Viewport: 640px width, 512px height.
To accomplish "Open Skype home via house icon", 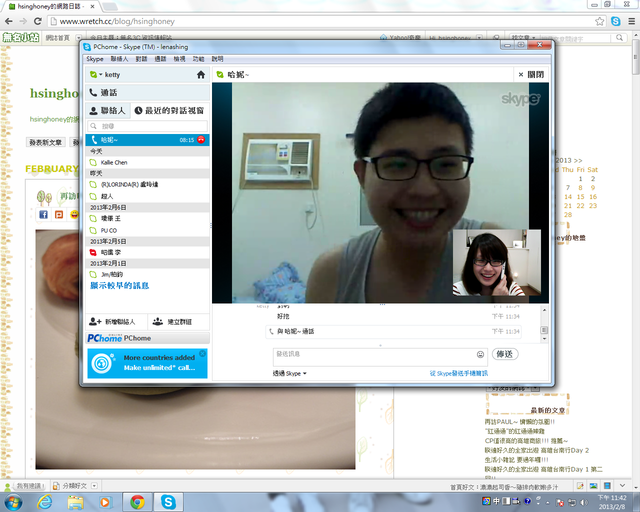I will pos(201,75).
